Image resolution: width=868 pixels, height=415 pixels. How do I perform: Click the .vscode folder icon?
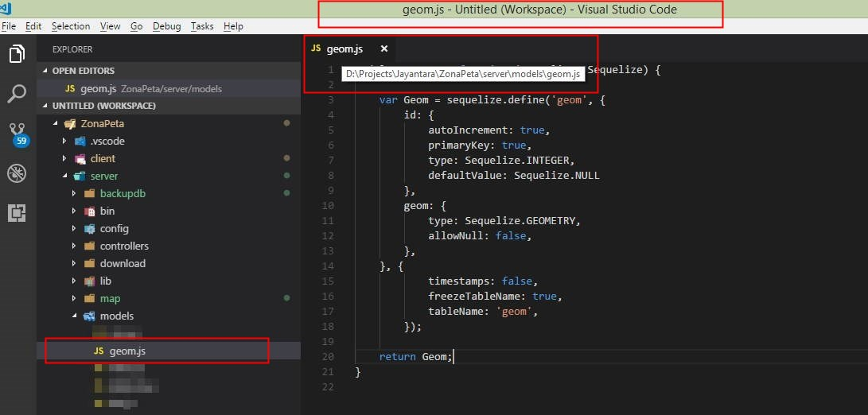(80, 141)
